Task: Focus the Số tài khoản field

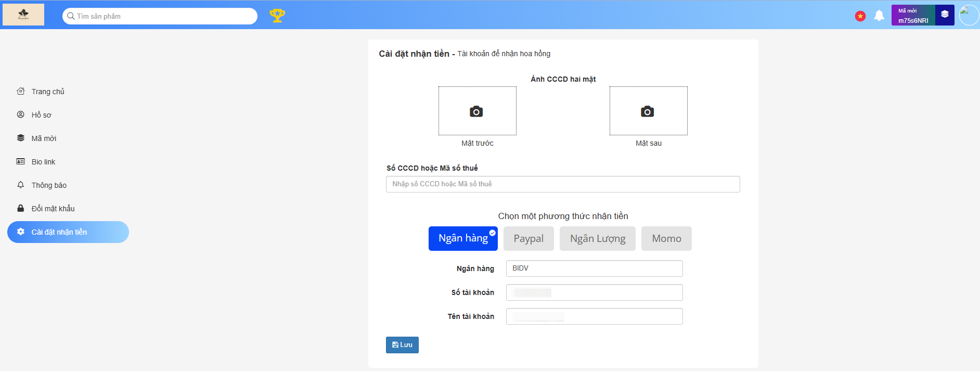Action: click(x=594, y=292)
